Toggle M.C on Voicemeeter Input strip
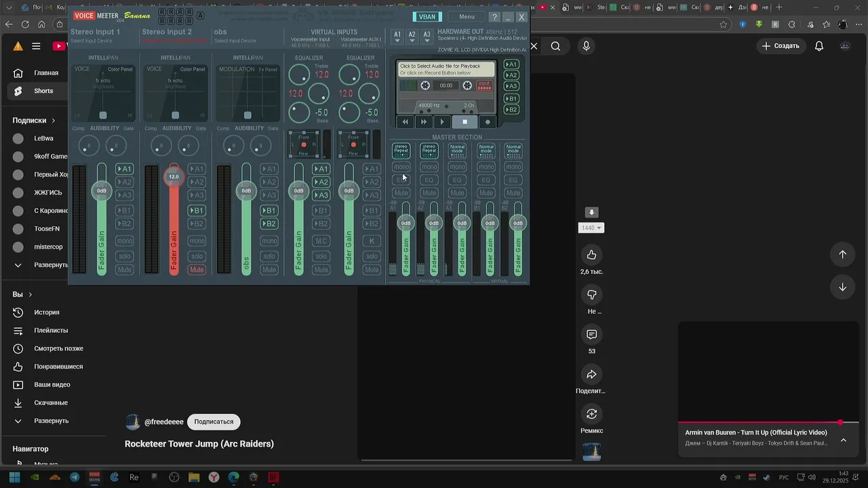Viewport: 868px width, 488px height. [321, 241]
